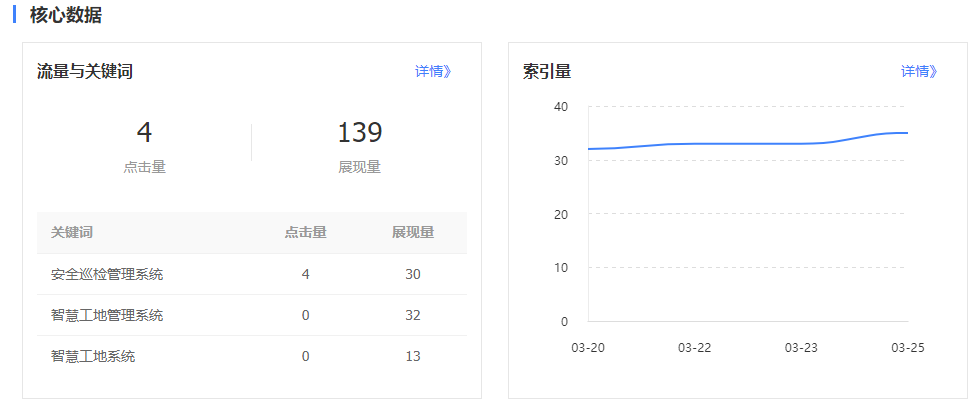Click the large 139 impressions total
This screenshot has width=970, height=411.
(x=359, y=133)
